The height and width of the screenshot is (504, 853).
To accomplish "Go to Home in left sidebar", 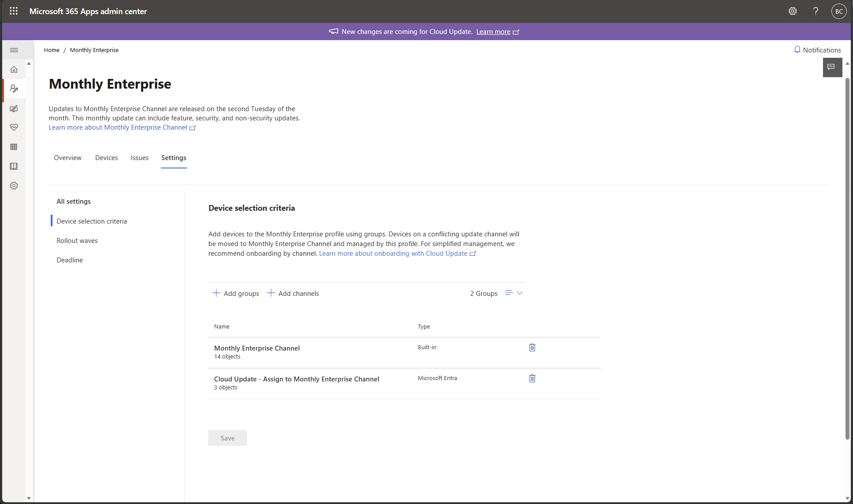I will (14, 69).
